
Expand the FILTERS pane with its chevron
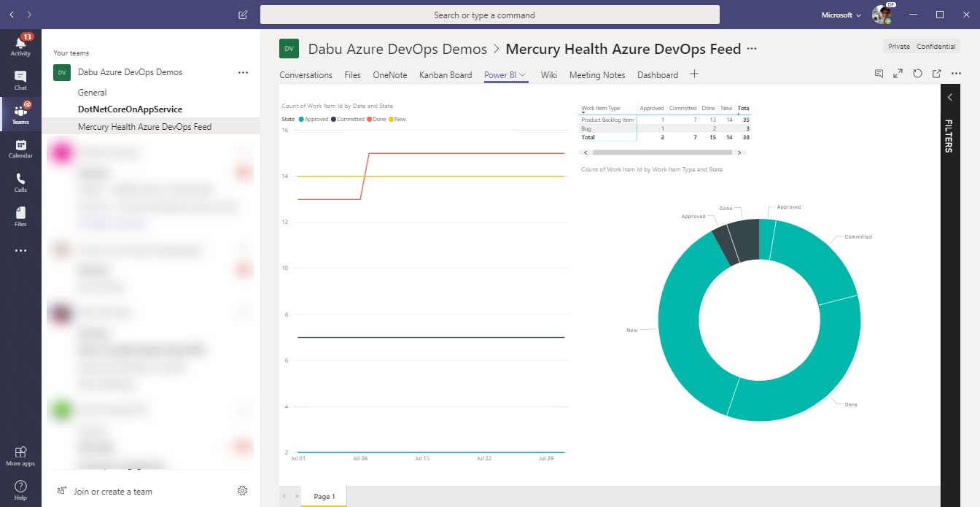(949, 97)
